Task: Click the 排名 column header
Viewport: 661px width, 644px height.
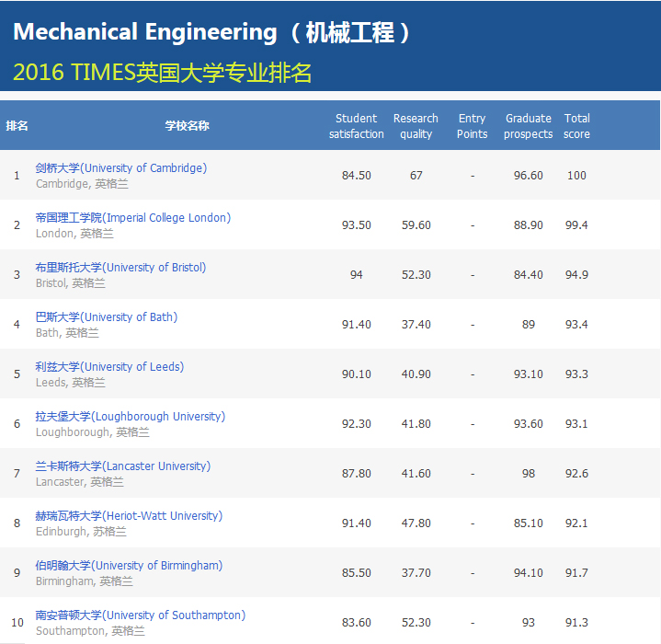Action: (x=17, y=126)
